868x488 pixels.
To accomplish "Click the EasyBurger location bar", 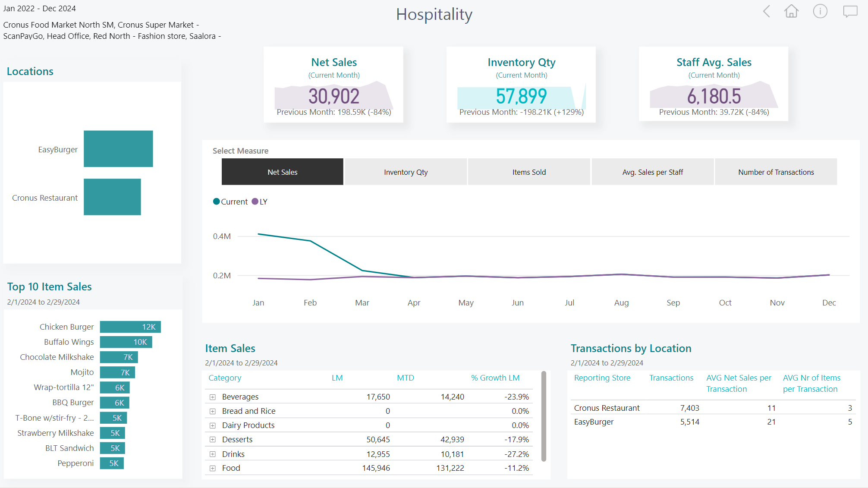I will (x=118, y=149).
